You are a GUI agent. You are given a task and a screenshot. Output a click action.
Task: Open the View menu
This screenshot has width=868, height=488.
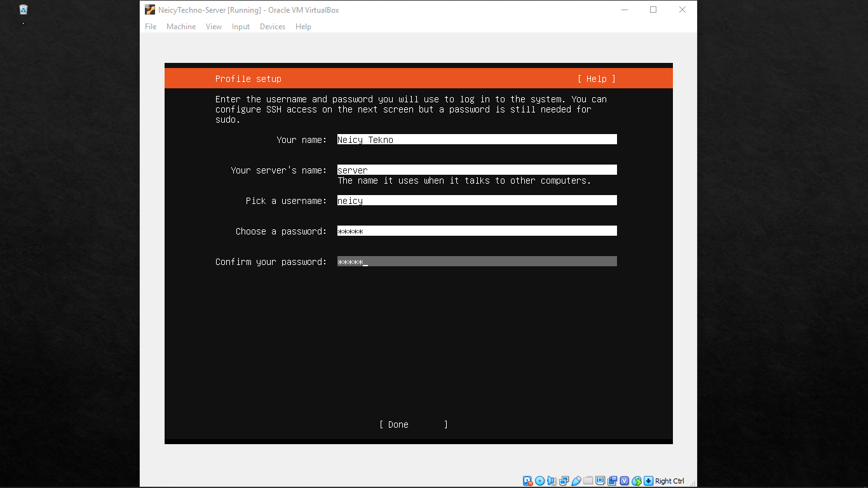coord(214,27)
